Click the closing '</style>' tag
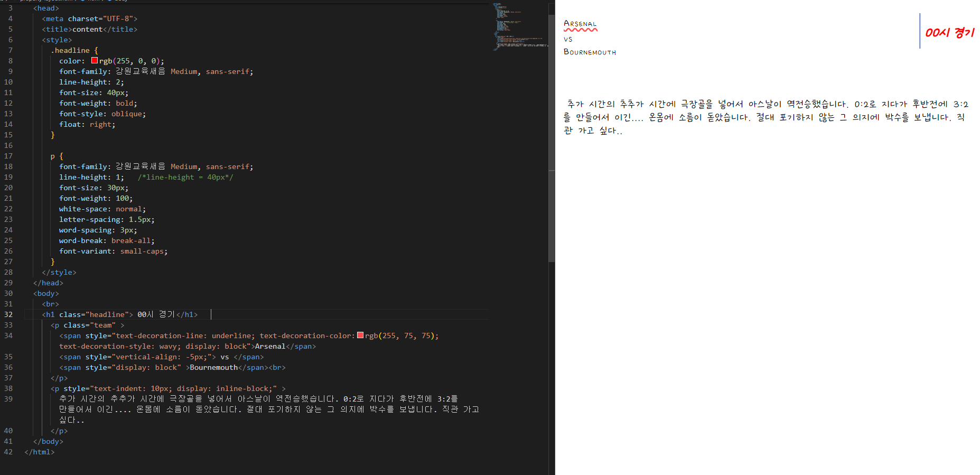 click(x=59, y=272)
